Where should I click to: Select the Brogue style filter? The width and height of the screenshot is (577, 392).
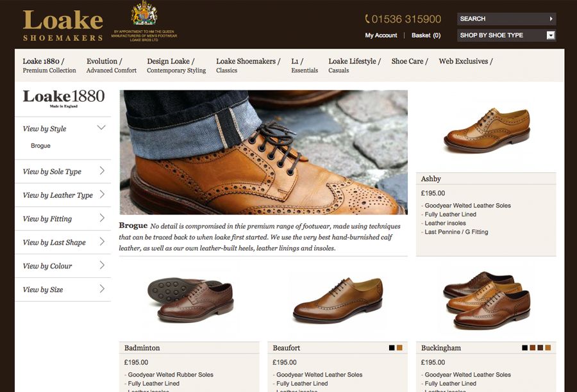40,145
